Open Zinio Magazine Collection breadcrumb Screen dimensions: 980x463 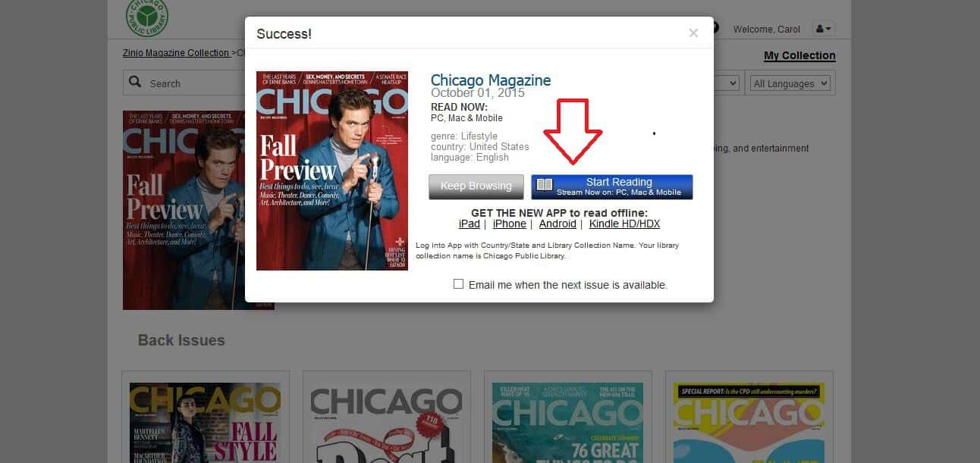pos(176,53)
